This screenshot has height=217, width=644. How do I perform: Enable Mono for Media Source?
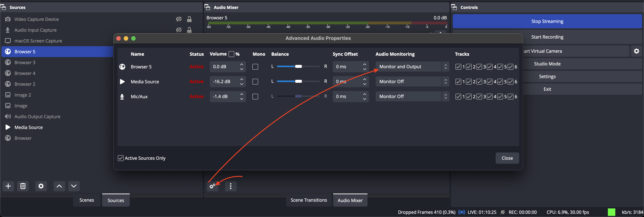(255, 82)
